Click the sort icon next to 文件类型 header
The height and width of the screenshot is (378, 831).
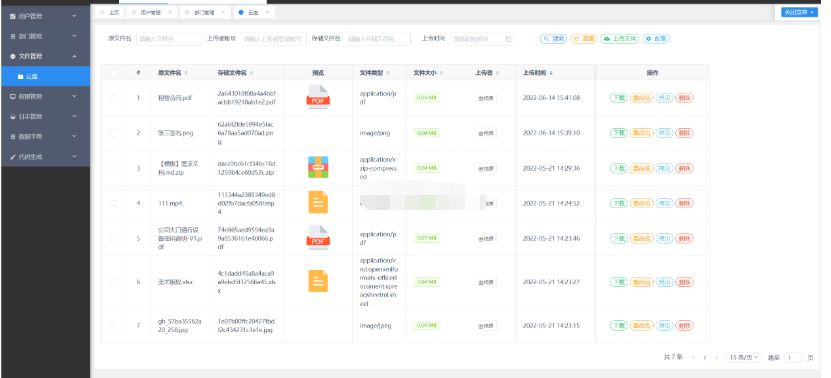point(388,73)
